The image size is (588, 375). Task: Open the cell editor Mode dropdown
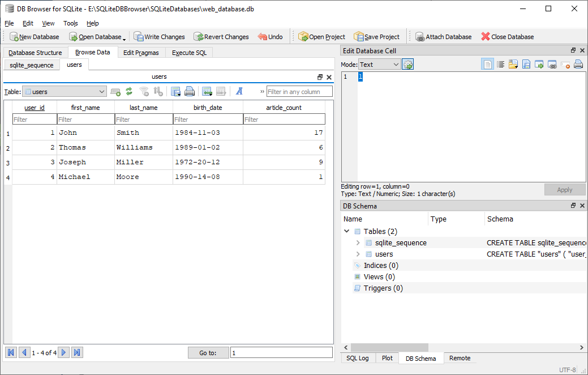380,65
